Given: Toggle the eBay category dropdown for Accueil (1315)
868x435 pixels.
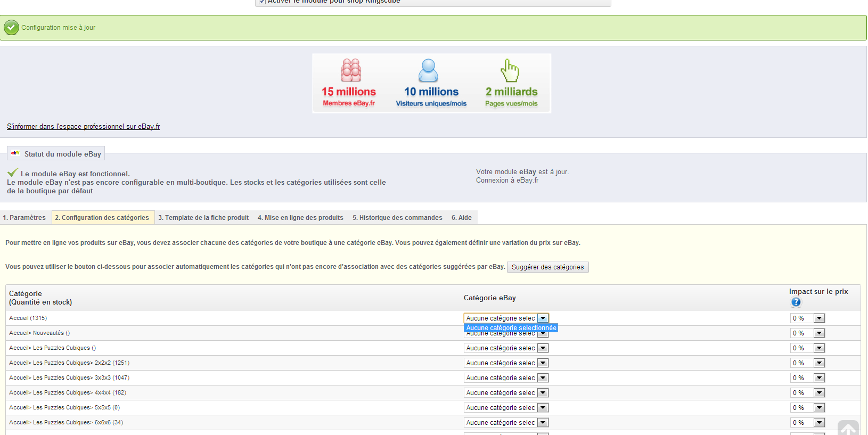Looking at the screenshot, I should (506, 318).
